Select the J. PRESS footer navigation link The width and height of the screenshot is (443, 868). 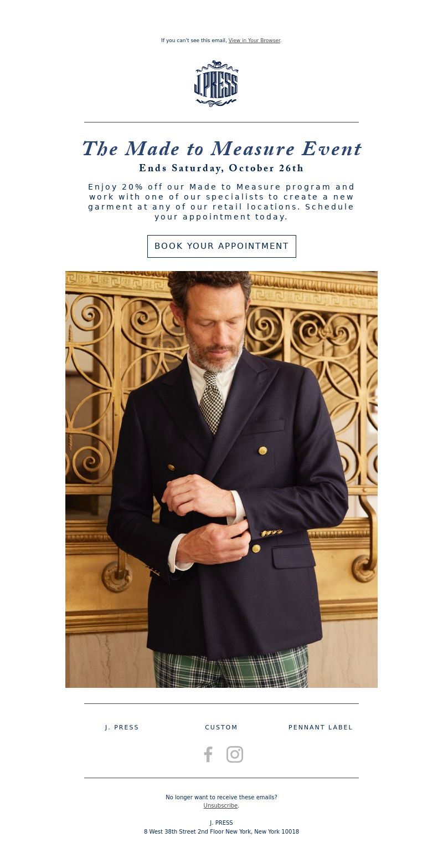pos(122,727)
